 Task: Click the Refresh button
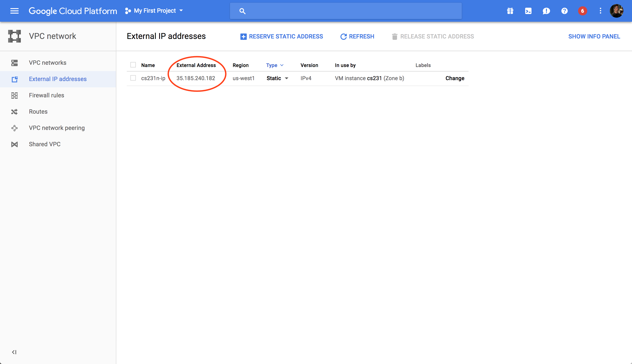pyautogui.click(x=357, y=36)
